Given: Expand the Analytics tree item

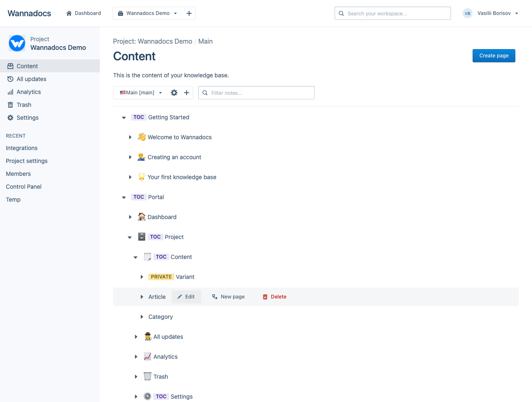Looking at the screenshot, I should (136, 357).
